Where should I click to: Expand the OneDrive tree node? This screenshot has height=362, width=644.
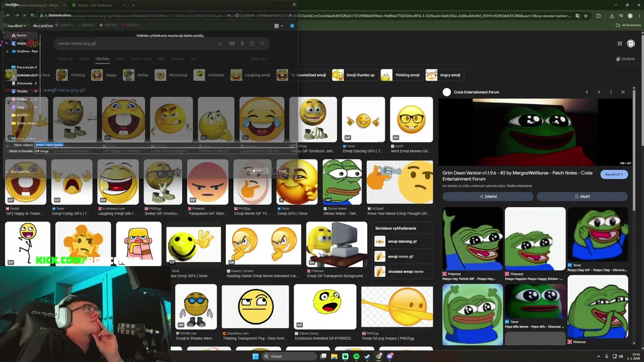coord(7,51)
